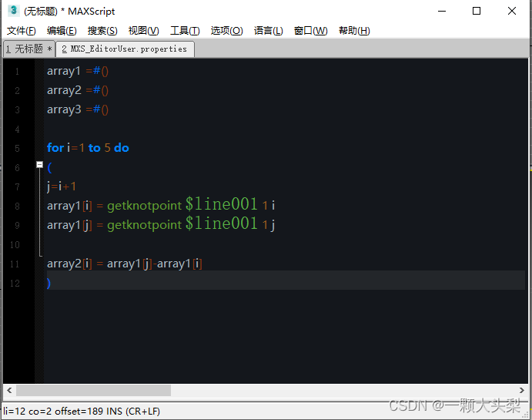Switch to the 无标题 tab

tap(29, 49)
